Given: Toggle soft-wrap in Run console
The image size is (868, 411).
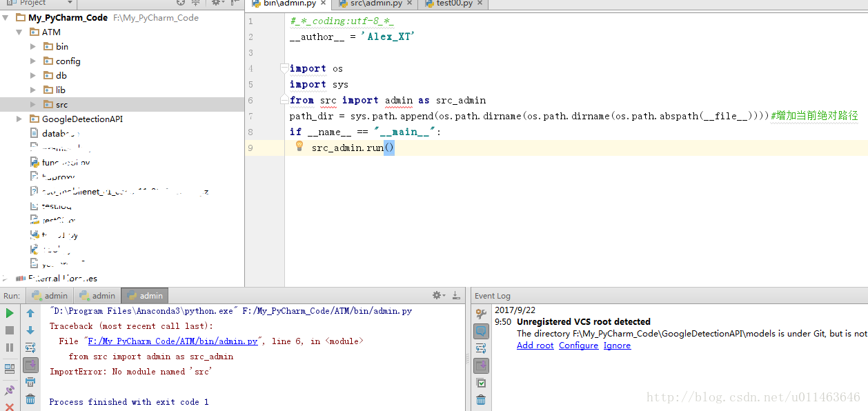Looking at the screenshot, I should 30,348.
